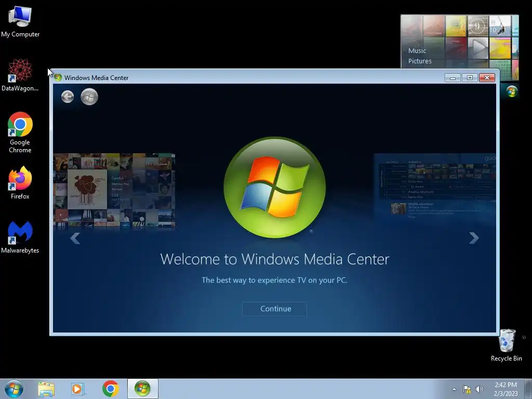Click the Media Center orb on the gadget
Image resolution: width=532 pixels, height=399 pixels.
coord(512,91)
